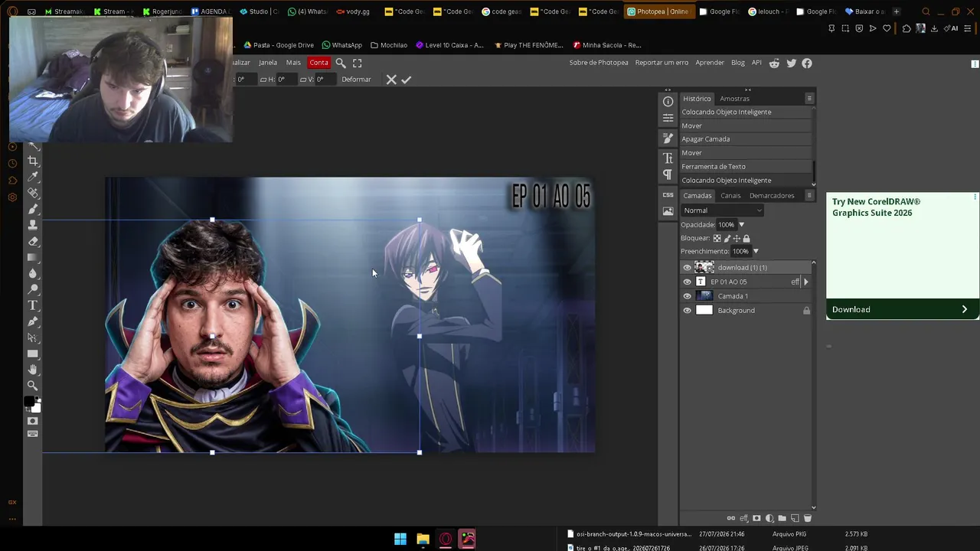Hide the Camada 1 layer
Screen dimensions: 980x551
687,296
